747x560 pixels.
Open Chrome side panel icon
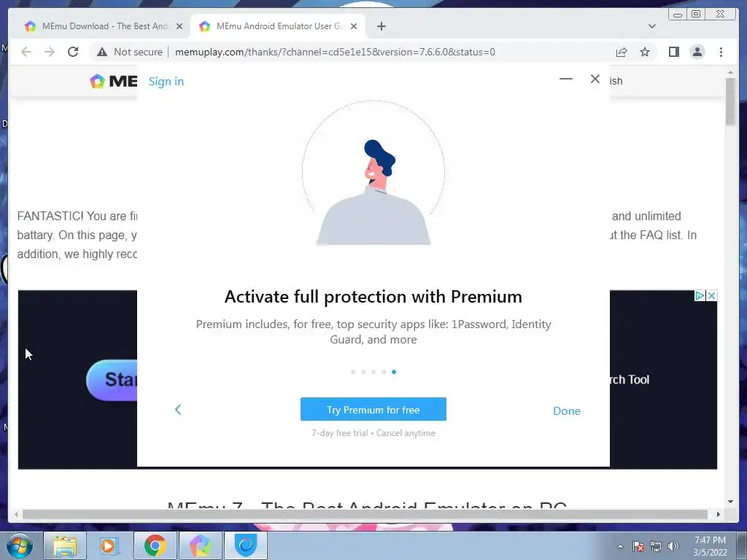pyautogui.click(x=673, y=52)
